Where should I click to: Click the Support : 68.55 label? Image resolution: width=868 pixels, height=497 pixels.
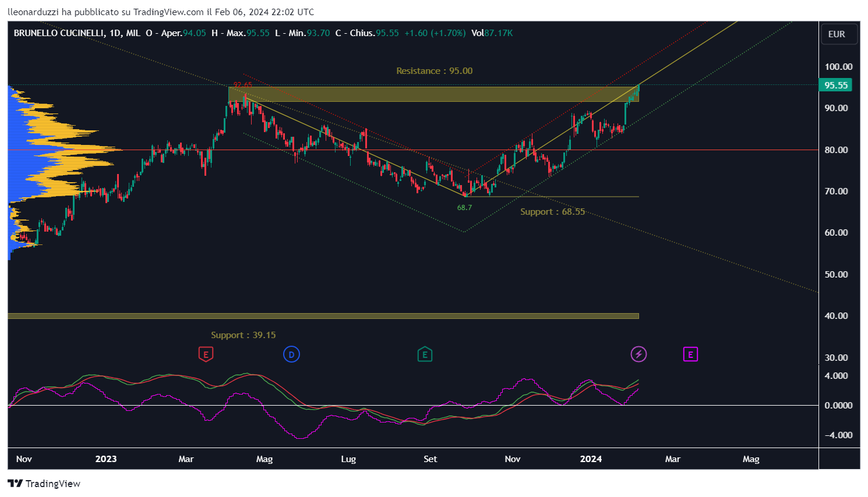(x=552, y=212)
